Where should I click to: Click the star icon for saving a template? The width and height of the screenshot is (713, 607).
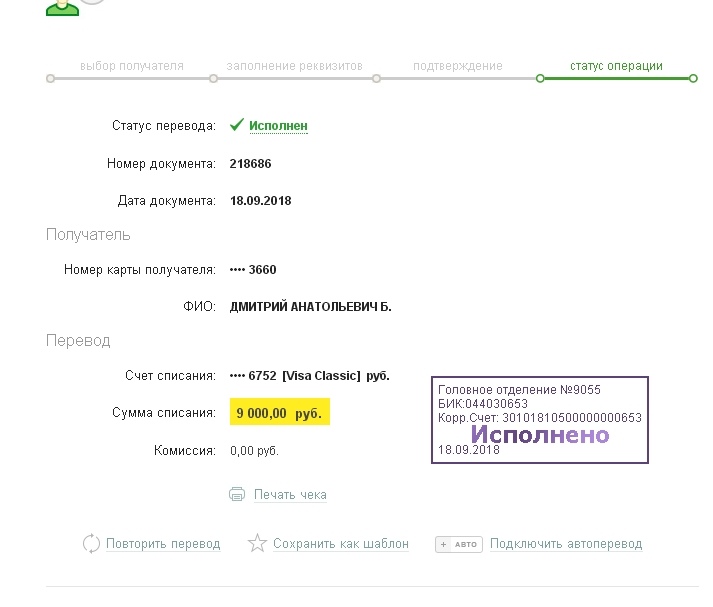(257, 544)
